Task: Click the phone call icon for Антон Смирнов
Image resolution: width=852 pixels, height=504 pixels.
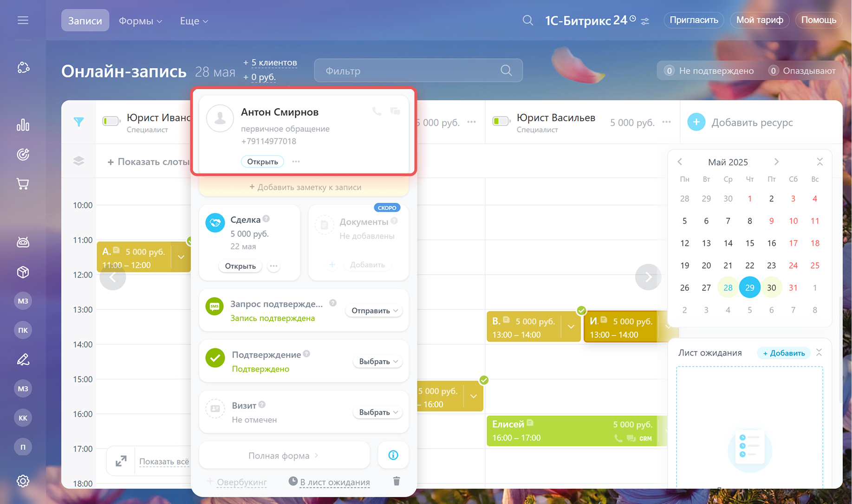Action: (377, 111)
